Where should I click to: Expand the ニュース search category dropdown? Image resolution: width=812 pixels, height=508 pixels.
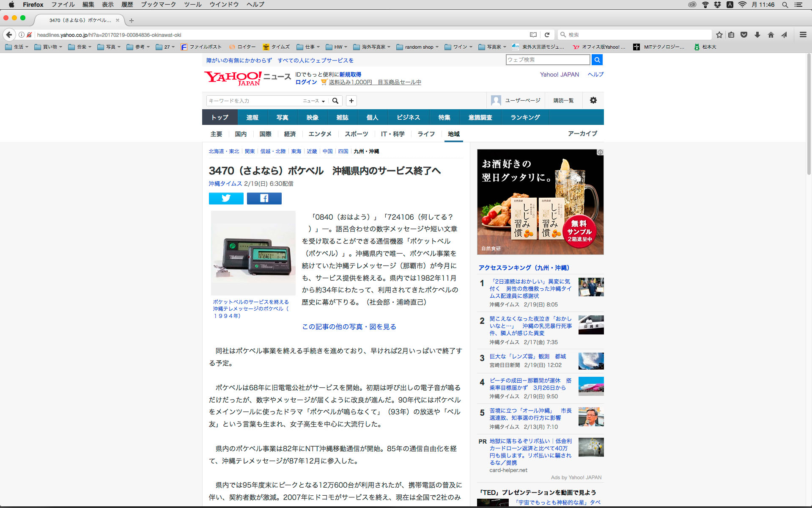tap(314, 101)
